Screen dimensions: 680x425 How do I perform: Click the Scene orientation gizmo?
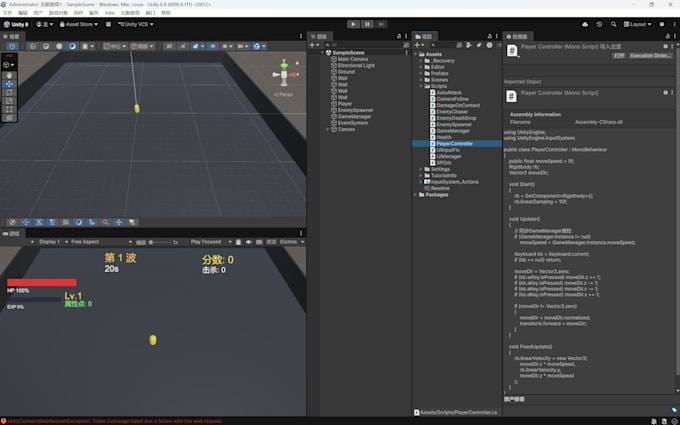pyautogui.click(x=284, y=74)
